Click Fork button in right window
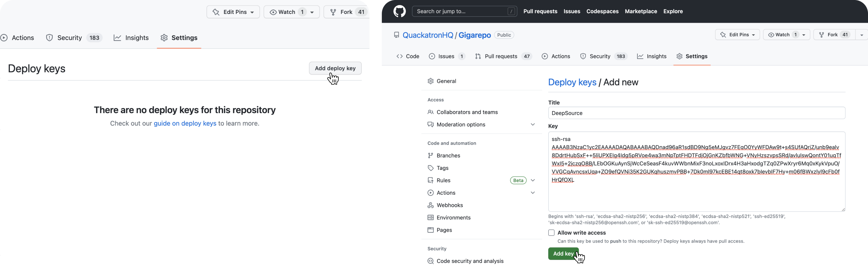This screenshot has width=868, height=267. (x=834, y=35)
